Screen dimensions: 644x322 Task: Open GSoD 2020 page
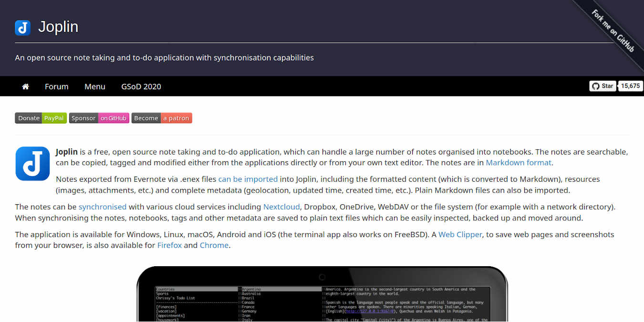click(141, 86)
